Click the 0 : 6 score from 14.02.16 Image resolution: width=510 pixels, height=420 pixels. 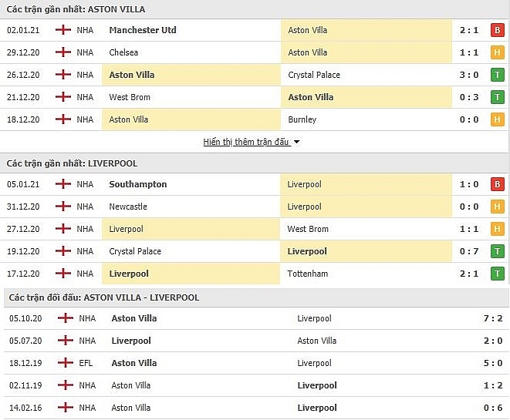(493, 408)
